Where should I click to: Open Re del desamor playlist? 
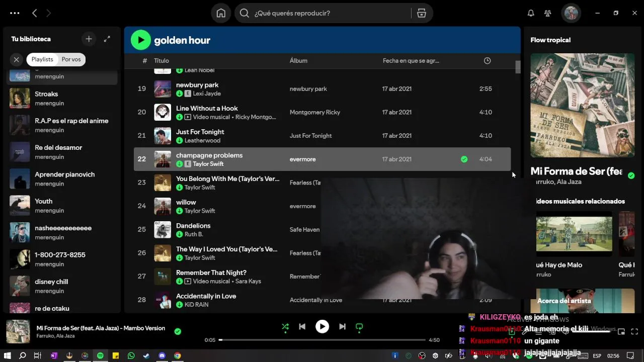click(x=63, y=152)
